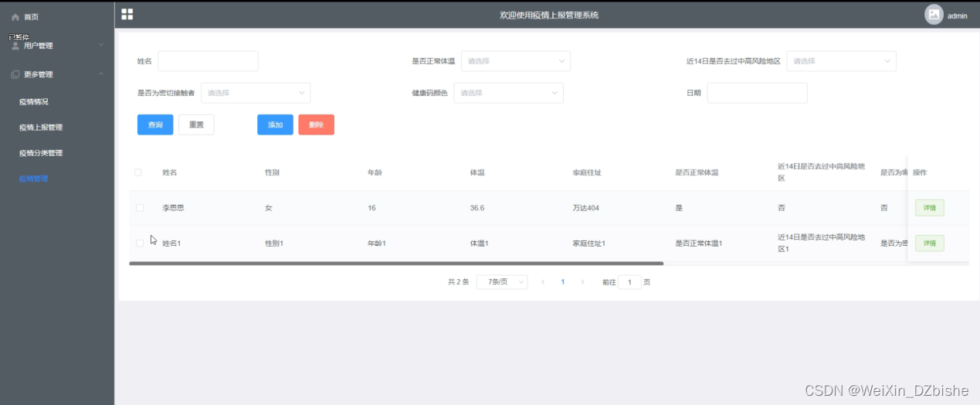Screen dimensions: 980x405
Task: Click the previous page arrow
Action: [543, 282]
